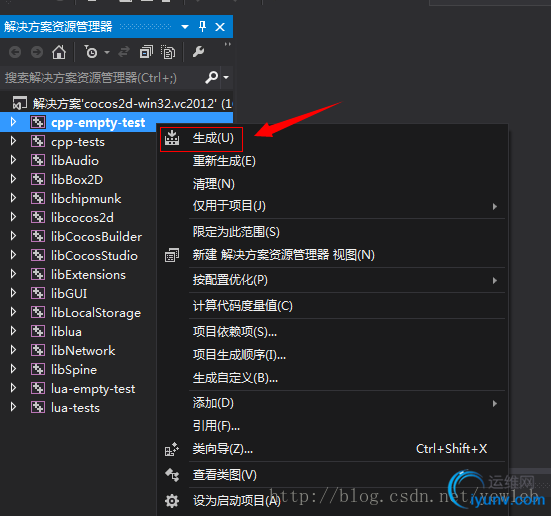Select the lua-empty-test project icon

[38, 388]
